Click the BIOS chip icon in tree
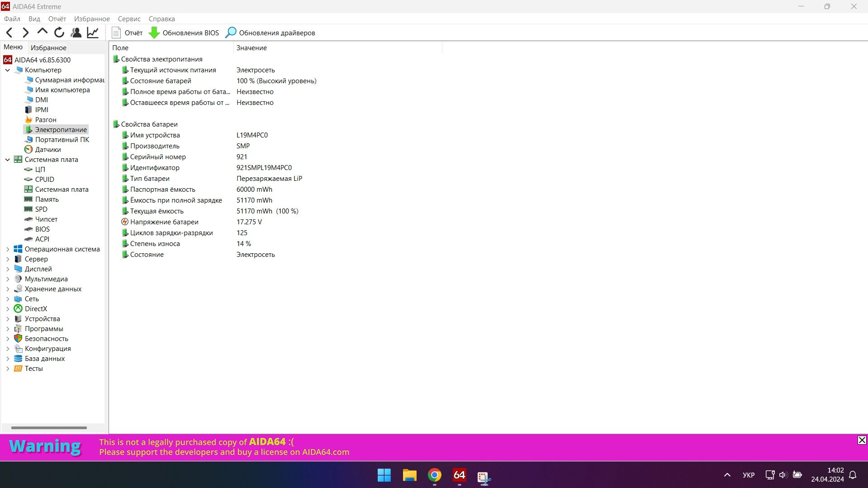Viewport: 868px width, 488px height. coord(28,229)
